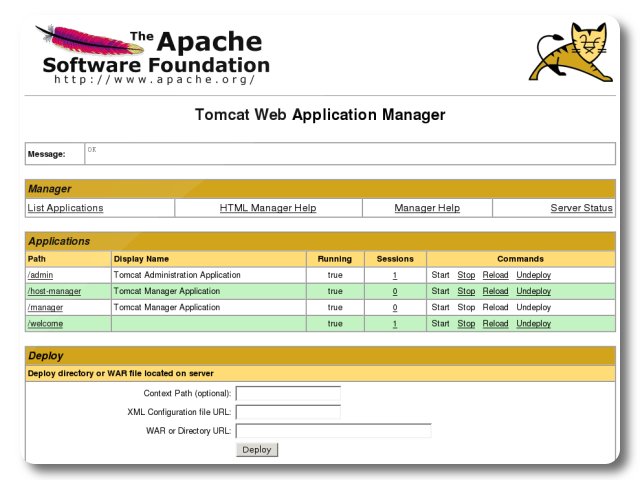
Task: Select /manager row 'Tomcat Manager Application' text
Action: 167,307
